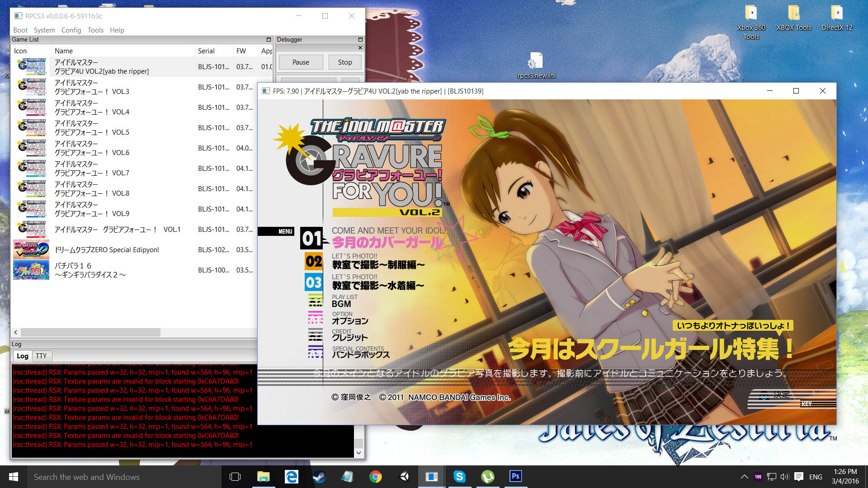The height and width of the screenshot is (488, 868).
Task: Show hidden system tray icons
Action: pos(744,477)
